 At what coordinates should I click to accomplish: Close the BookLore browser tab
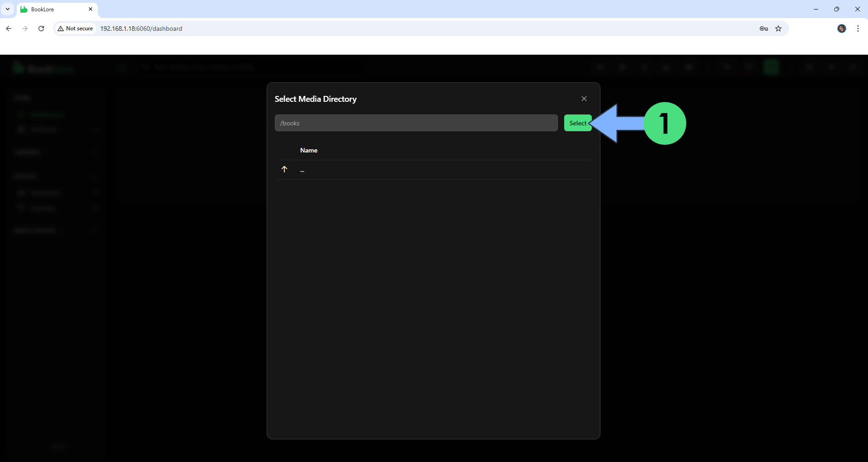[91, 9]
